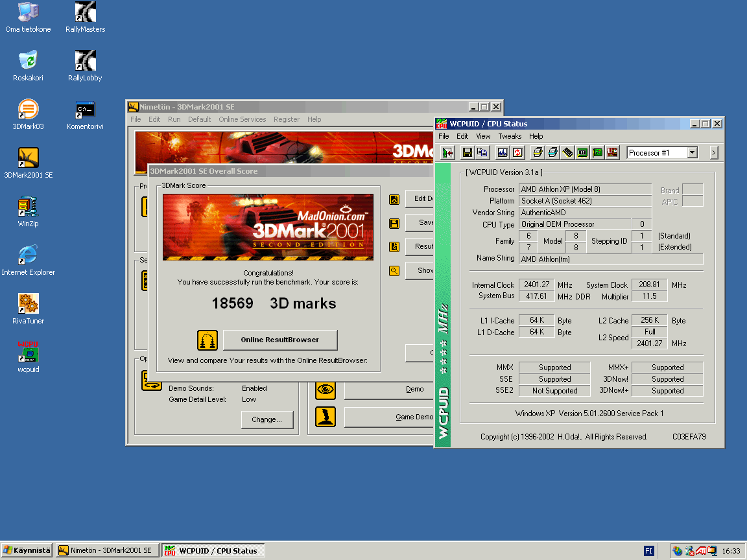The image size is (747, 560).
Task: Open the Online Services menu in 3DMark2001
Action: [x=242, y=119]
